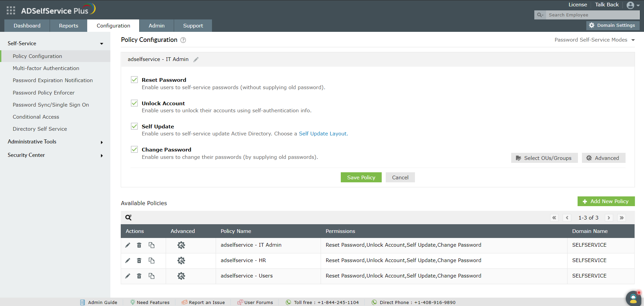Viewport: 644px width, 306px height.
Task: Open the Reports tab
Action: click(x=68, y=26)
